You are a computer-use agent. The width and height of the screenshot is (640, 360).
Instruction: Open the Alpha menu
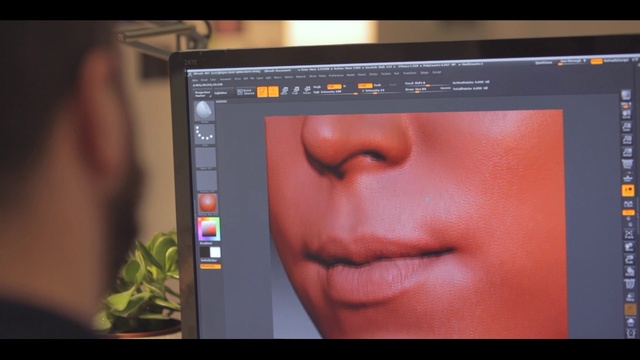click(195, 80)
